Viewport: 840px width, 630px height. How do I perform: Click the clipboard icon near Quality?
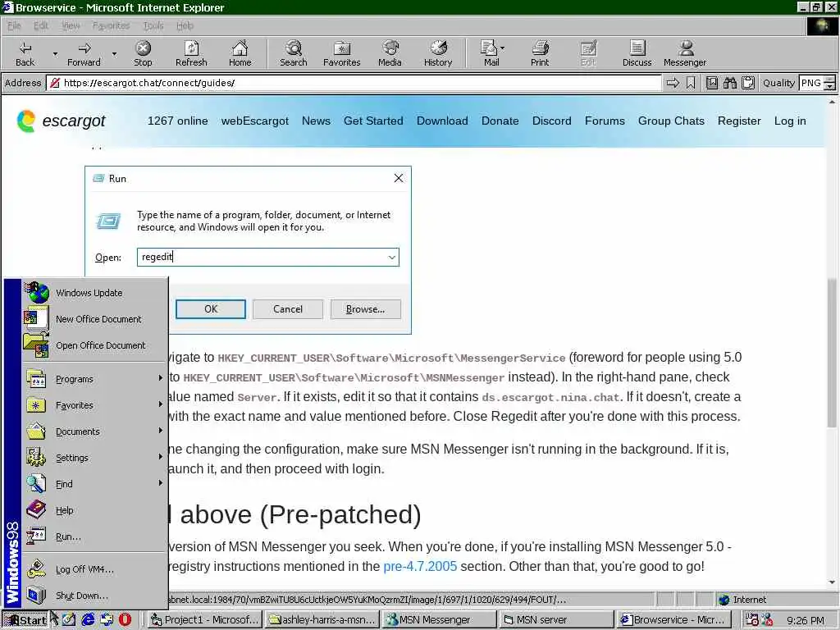[x=748, y=83]
